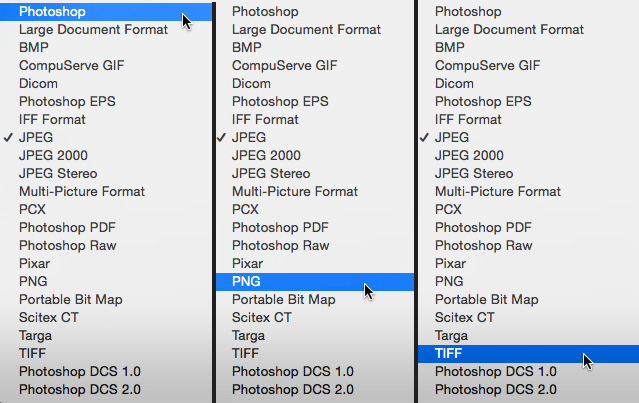The image size is (639, 403).
Task: Select Multi-Picture Format in middle list
Action: coord(315,192)
